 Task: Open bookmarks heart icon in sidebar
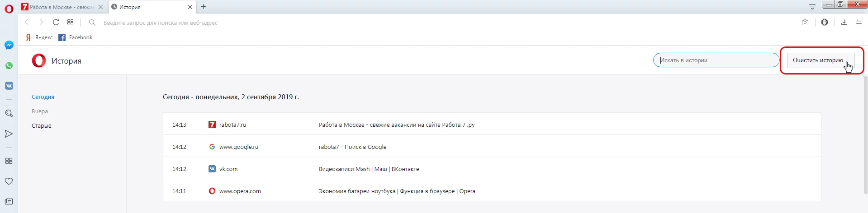tap(9, 181)
